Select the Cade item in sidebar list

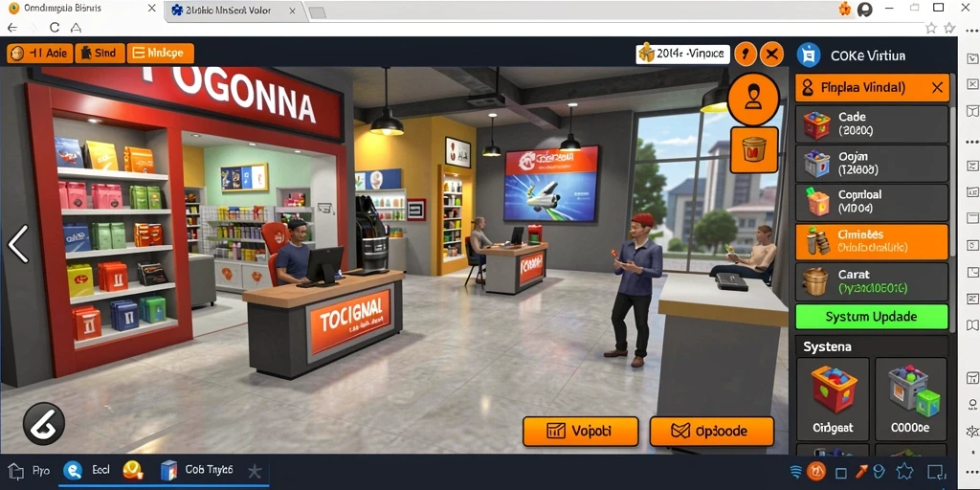(x=872, y=123)
